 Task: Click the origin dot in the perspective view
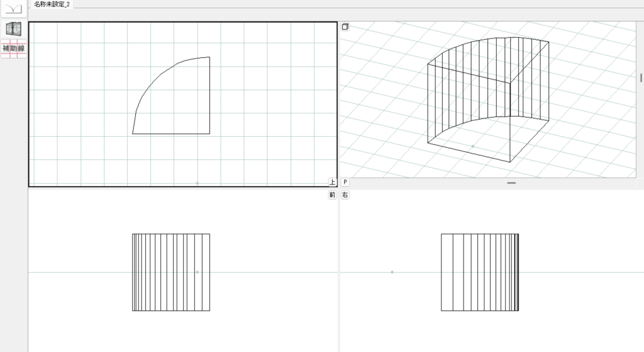tap(473, 146)
